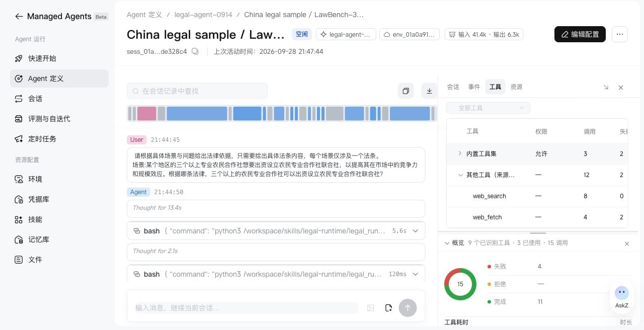Click the 在会话记录中查找 search field
This screenshot has height=330, width=644.
coord(197,91)
